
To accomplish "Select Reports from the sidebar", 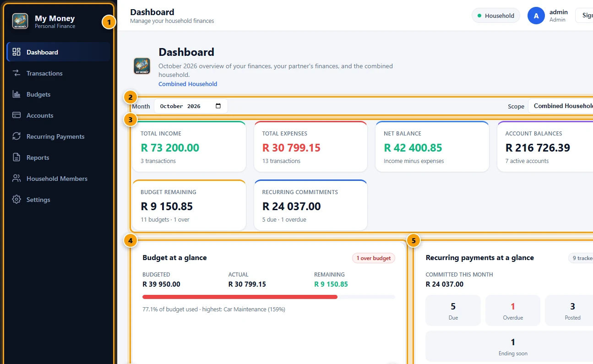I will pos(59,157).
